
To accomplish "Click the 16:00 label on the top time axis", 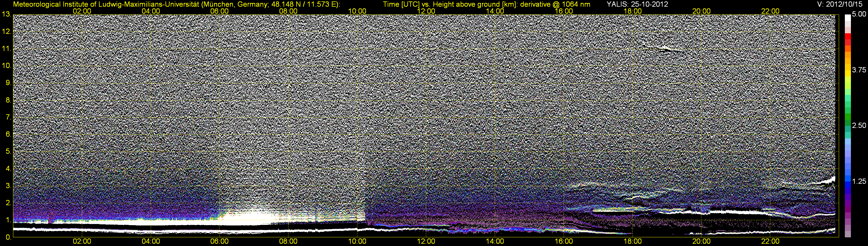I will click(x=564, y=11).
